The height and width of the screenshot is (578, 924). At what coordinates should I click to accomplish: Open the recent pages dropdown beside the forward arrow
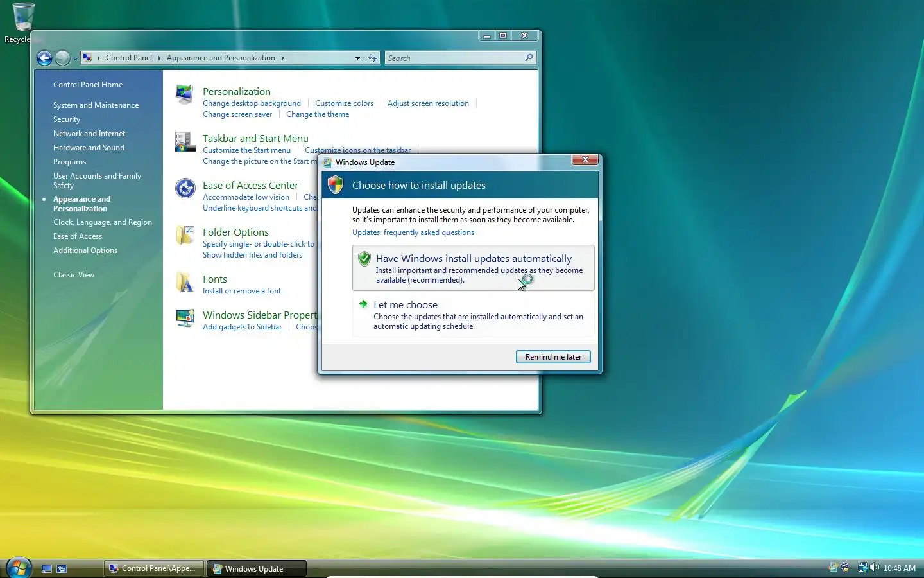tap(75, 58)
